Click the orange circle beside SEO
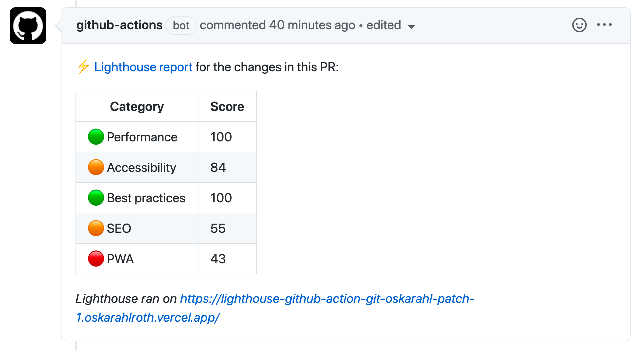 coord(96,228)
